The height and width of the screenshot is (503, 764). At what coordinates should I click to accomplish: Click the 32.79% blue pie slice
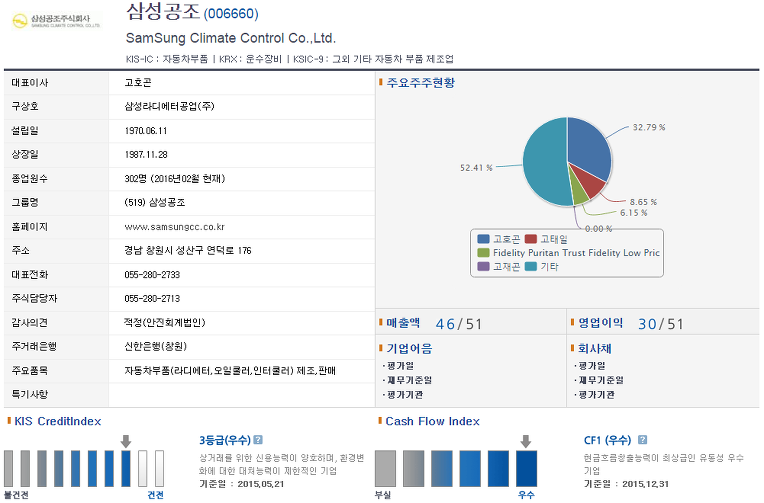(x=588, y=148)
